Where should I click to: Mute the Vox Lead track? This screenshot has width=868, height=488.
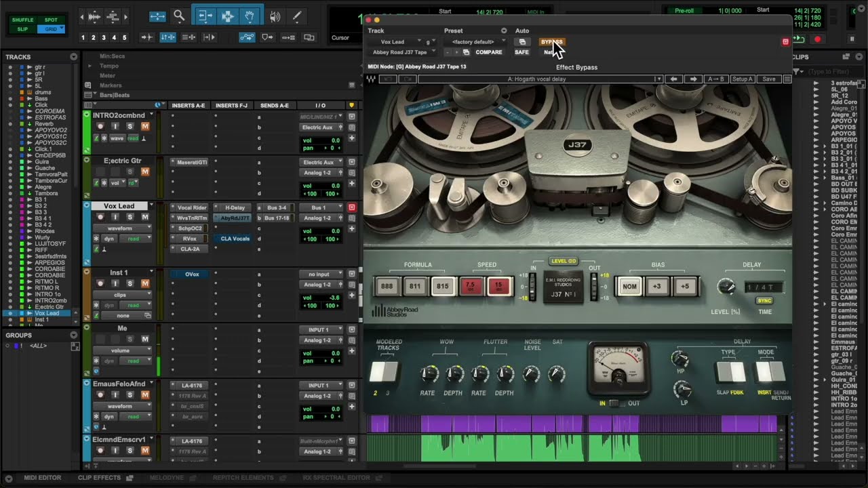click(144, 217)
